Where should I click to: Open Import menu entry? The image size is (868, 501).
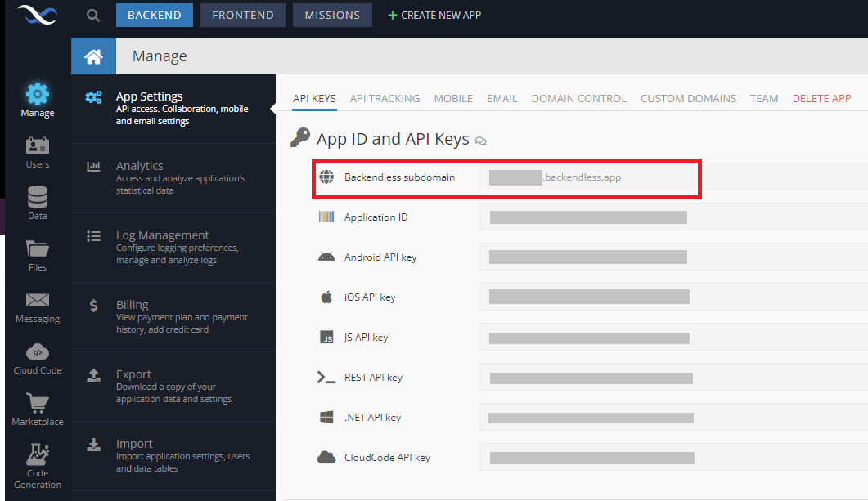click(x=173, y=456)
